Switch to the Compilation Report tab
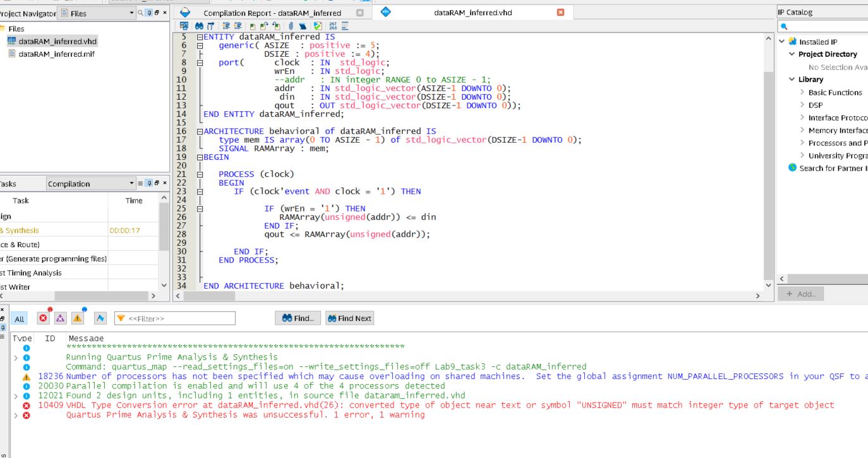 pos(270,13)
